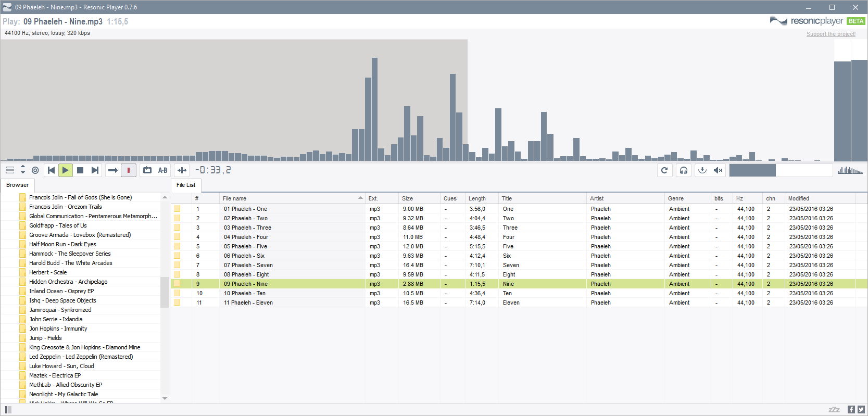Screen dimensions: 868x416
Task: Click the spectrum visualization icon
Action: (x=850, y=170)
